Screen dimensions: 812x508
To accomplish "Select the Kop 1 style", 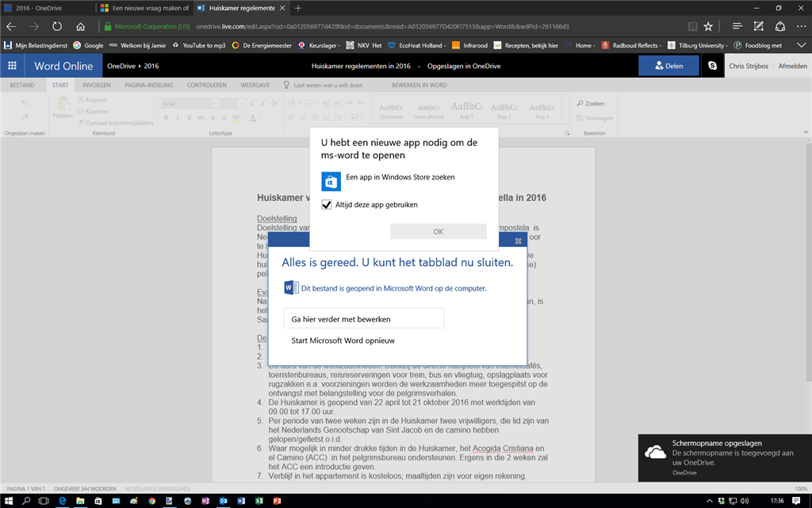I will tap(466, 110).
